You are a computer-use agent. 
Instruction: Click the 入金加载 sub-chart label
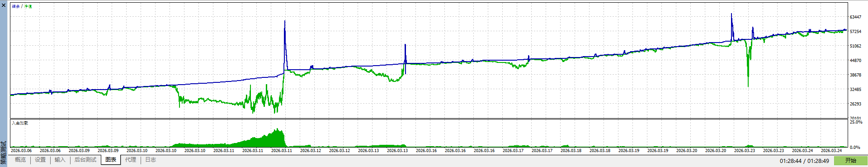(20, 123)
